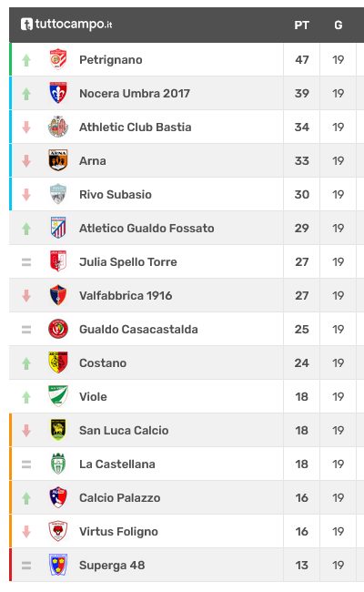Click the equals sign next to Julia Spello Torre
The image size is (364, 592).
coord(26,262)
